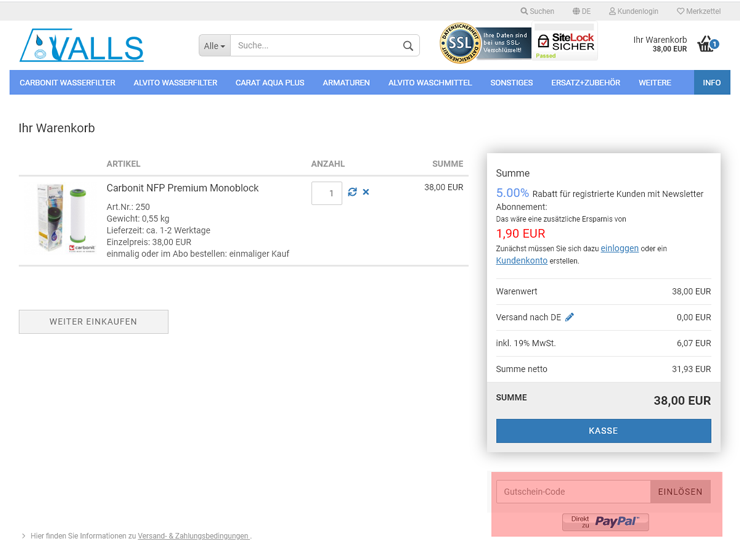This screenshot has height=553, width=740.
Task: Click the Ihr Warenkorb 38,00 EUR header text
Action: [x=660, y=44]
